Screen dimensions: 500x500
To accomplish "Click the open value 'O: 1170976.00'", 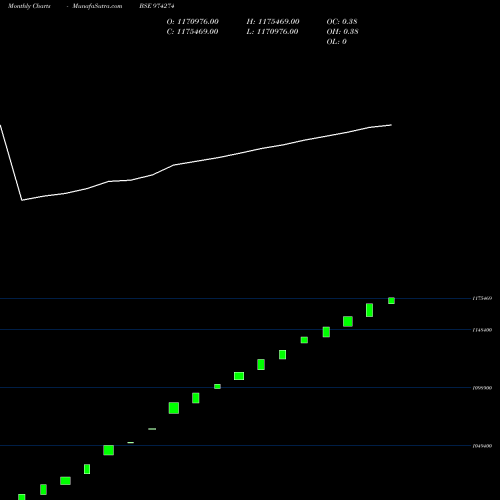I will [193, 22].
